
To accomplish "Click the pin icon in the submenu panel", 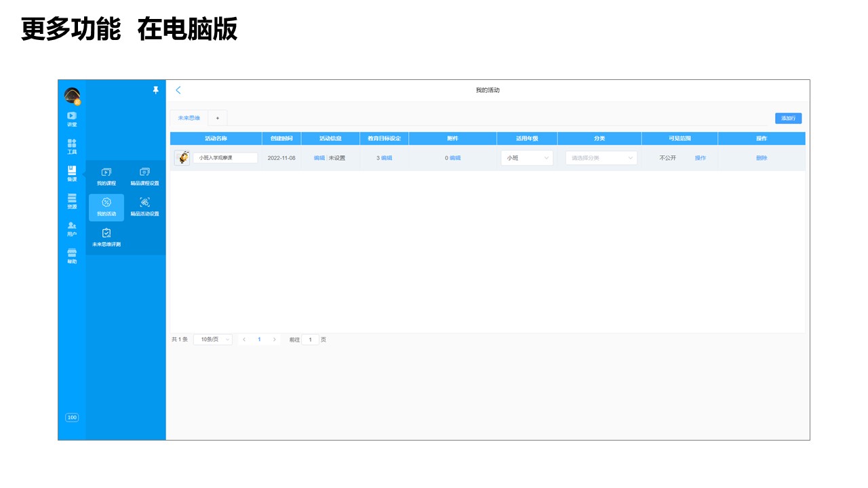I will click(155, 90).
